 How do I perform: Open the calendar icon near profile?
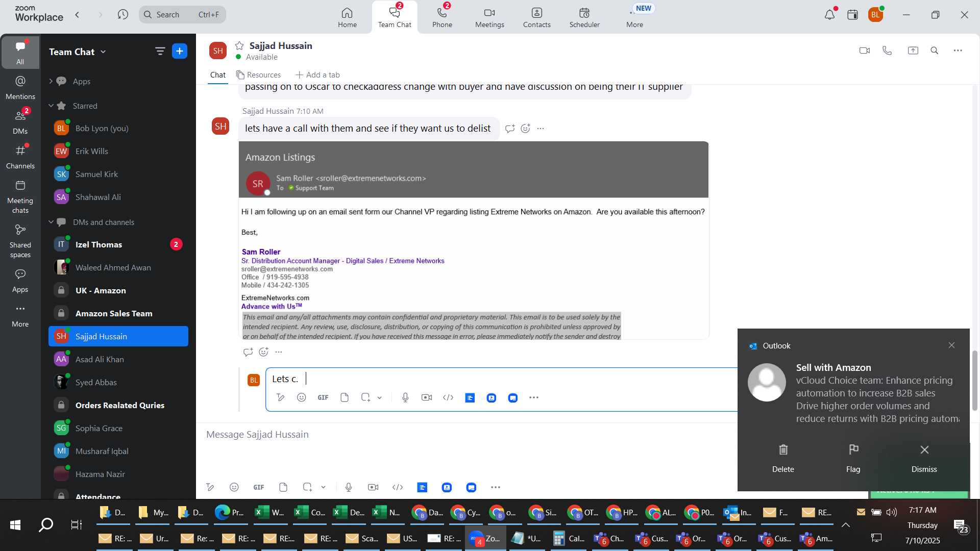[852, 15]
